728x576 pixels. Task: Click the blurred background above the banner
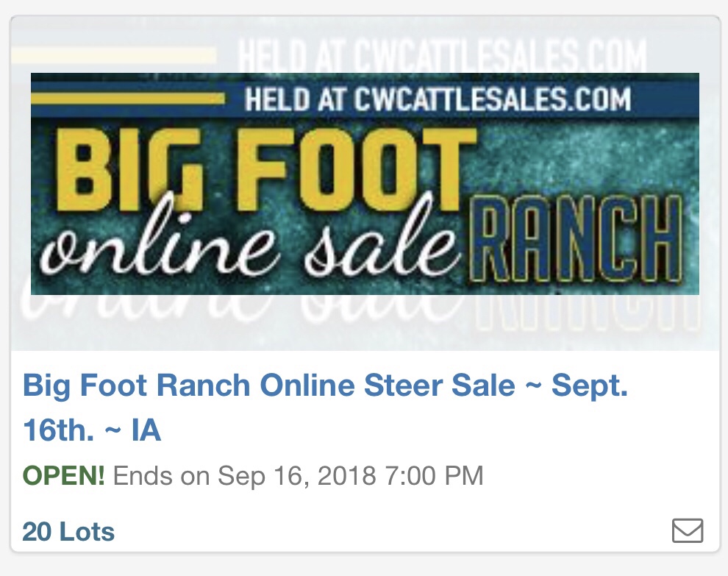point(365,45)
